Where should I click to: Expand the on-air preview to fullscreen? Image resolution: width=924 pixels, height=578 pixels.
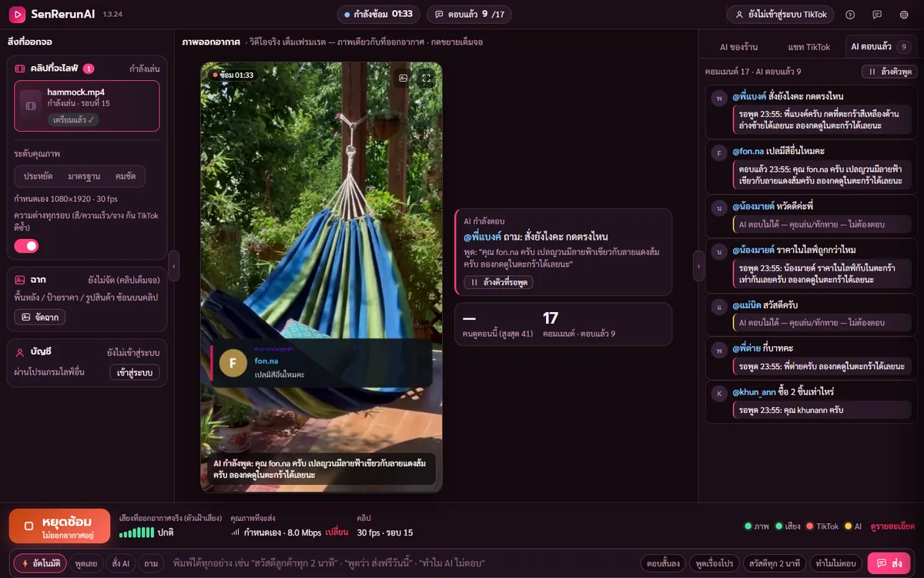(427, 78)
